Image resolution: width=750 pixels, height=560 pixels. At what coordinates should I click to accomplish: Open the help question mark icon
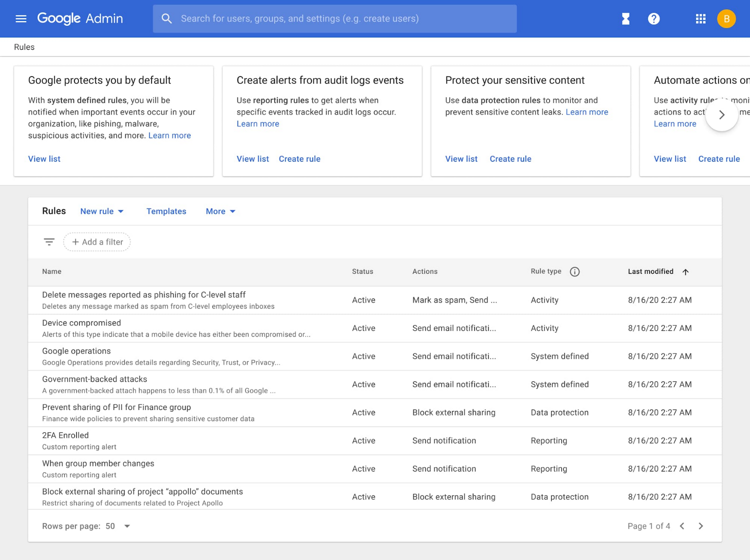[x=654, y=18]
